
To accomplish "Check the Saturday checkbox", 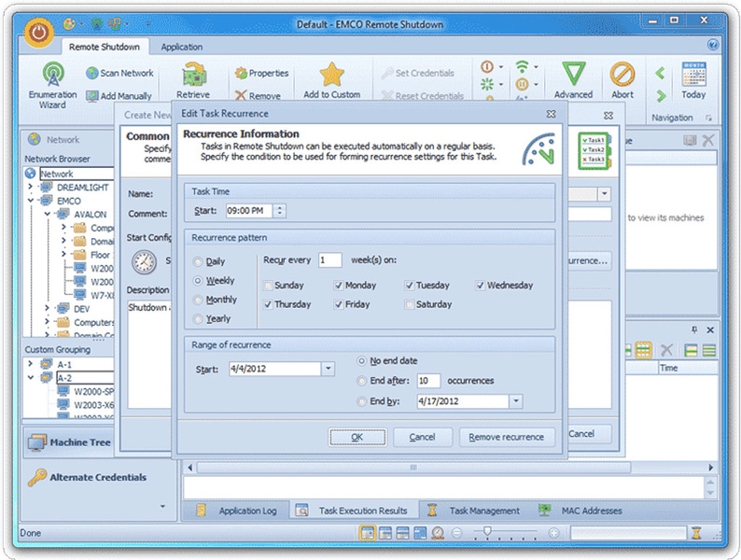I will [x=410, y=304].
